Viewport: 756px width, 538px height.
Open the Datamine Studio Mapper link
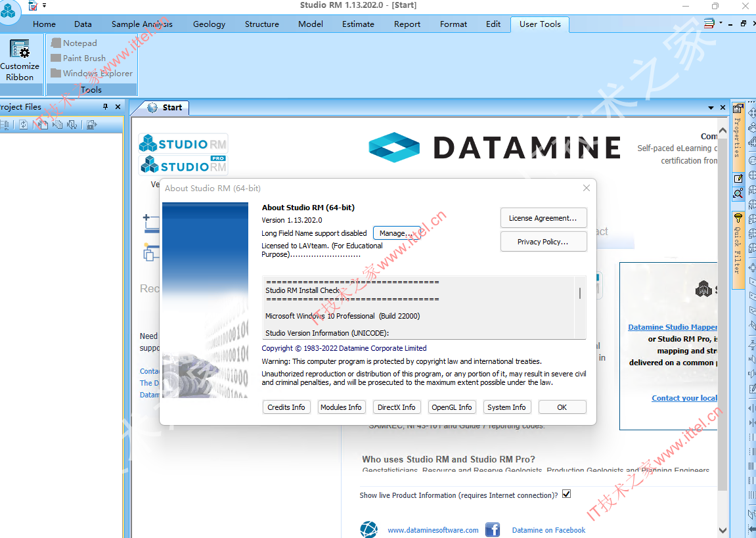point(673,327)
